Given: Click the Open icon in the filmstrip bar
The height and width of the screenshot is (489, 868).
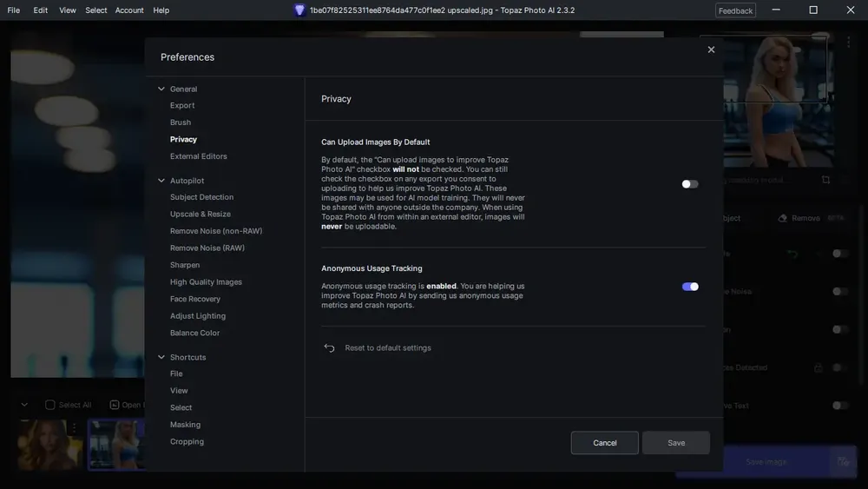Looking at the screenshot, I should click(114, 405).
